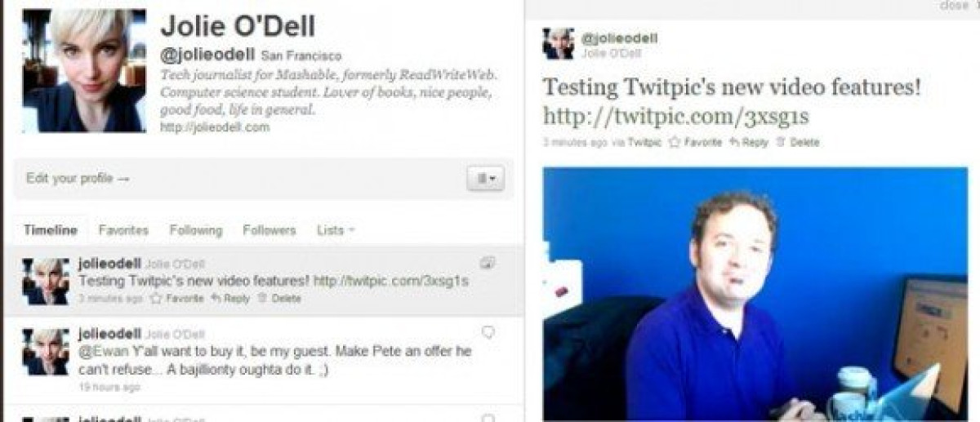This screenshot has height=422, width=980.
Task: Favorite the Twitpic tweet in the timeline
Action: pos(176,299)
